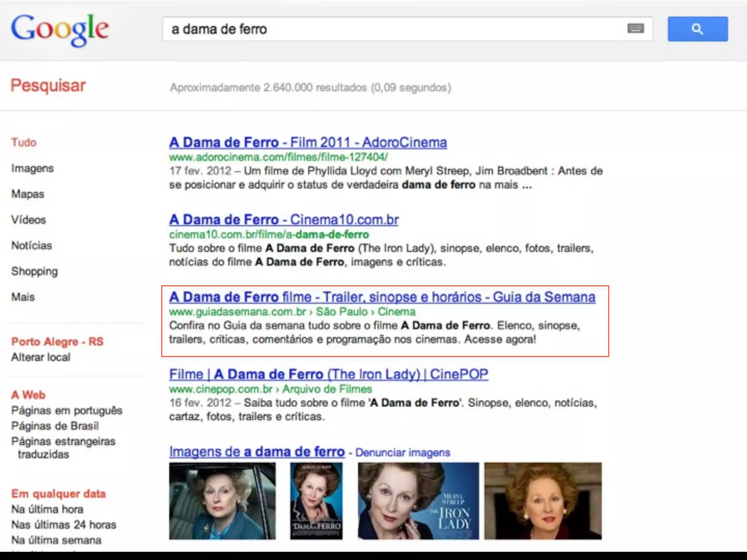Filter by Páginas de Brasil
Viewport: 747px width, 560px height.
pyautogui.click(x=55, y=426)
